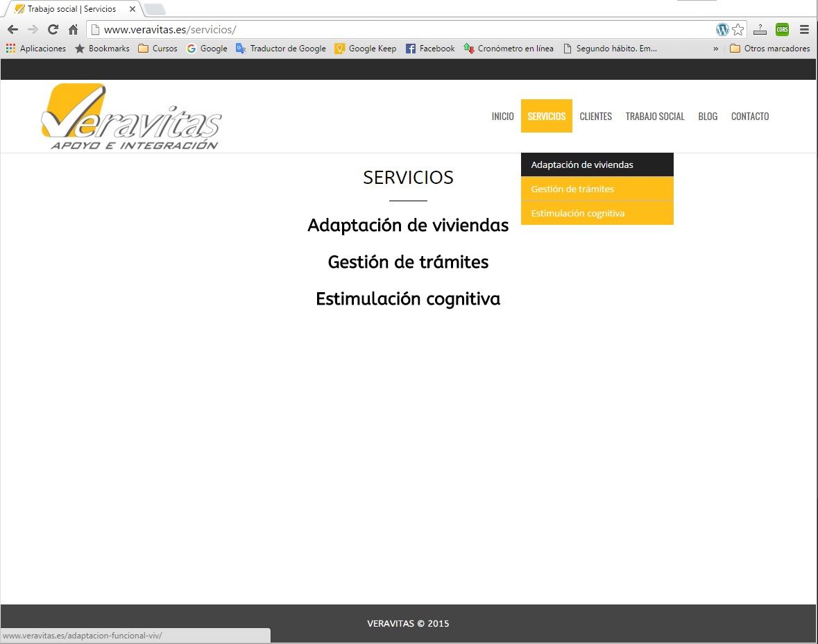Click the browser back arrow
This screenshot has height=644, width=818.
(x=12, y=30)
